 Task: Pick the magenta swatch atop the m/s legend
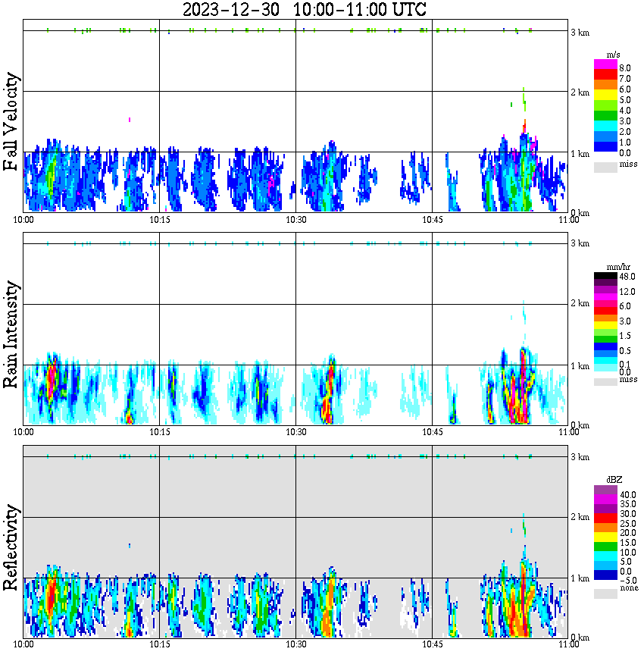tap(605, 64)
